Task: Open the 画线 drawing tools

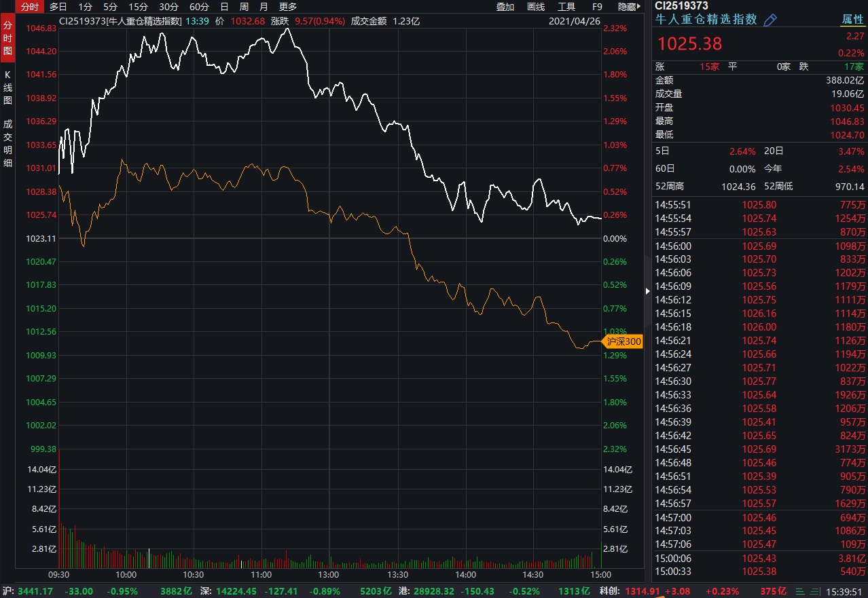Action: click(536, 7)
